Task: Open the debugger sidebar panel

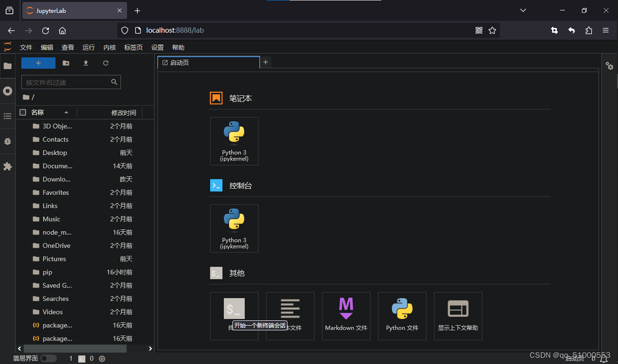Action: click(x=8, y=141)
